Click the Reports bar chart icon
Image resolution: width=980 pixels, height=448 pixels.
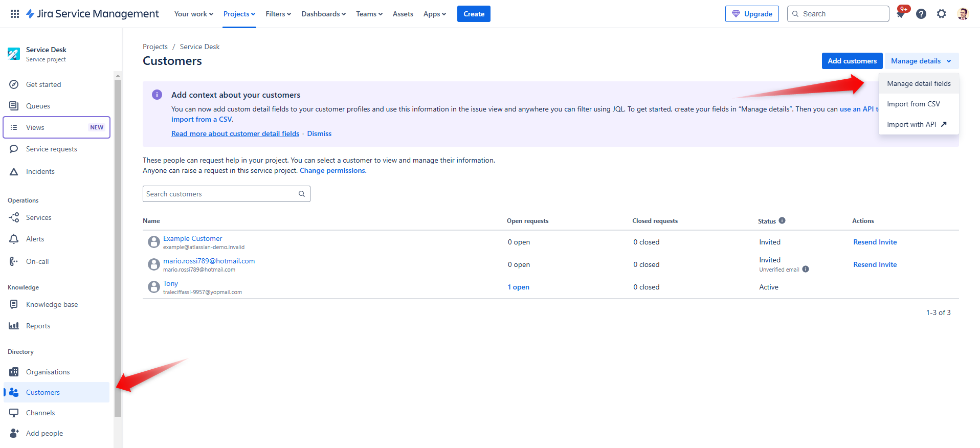point(14,326)
